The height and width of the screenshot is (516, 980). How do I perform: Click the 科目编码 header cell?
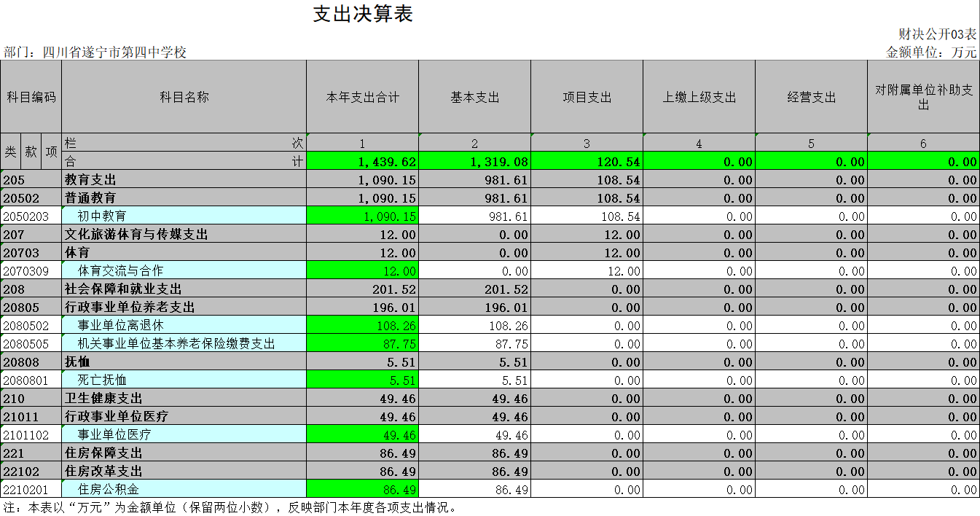(31, 97)
